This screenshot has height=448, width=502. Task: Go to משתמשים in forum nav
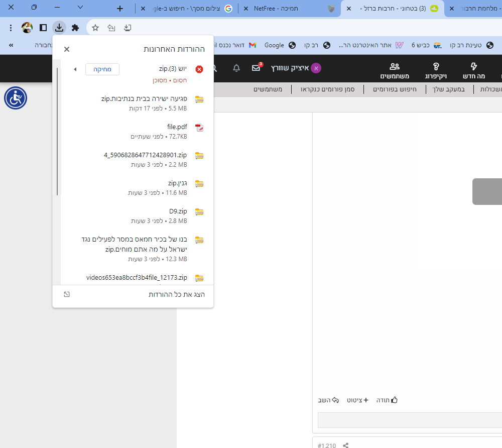coord(395,71)
